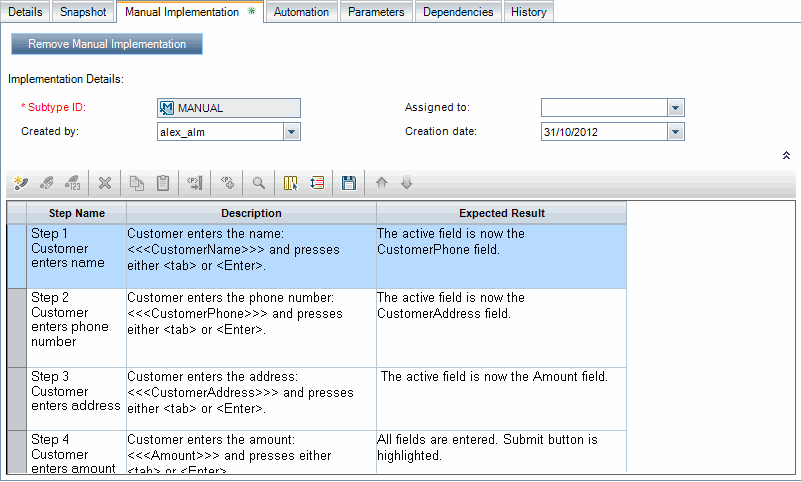This screenshot has height=482, width=801.
Task: Click the Adjust Row Heights icon
Action: [316, 183]
